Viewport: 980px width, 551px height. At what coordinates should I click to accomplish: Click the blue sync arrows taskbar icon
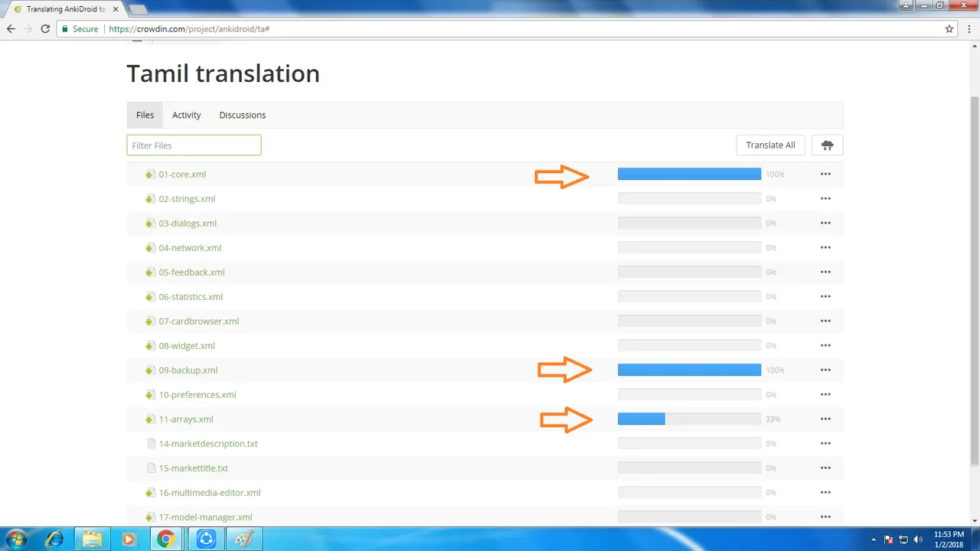(205, 539)
